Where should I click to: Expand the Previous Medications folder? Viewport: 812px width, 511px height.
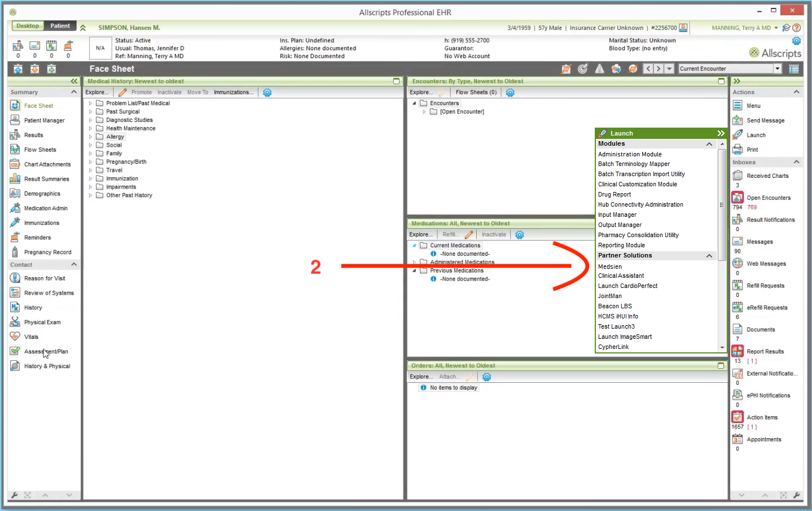(x=415, y=270)
